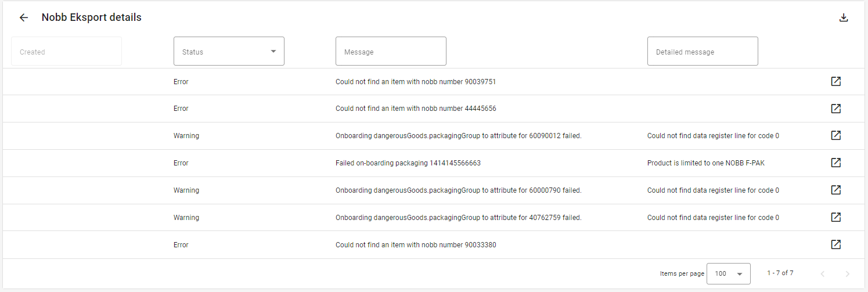The height and width of the screenshot is (292, 868).
Task: Click the Status dropdown arrow
Action: click(x=273, y=51)
